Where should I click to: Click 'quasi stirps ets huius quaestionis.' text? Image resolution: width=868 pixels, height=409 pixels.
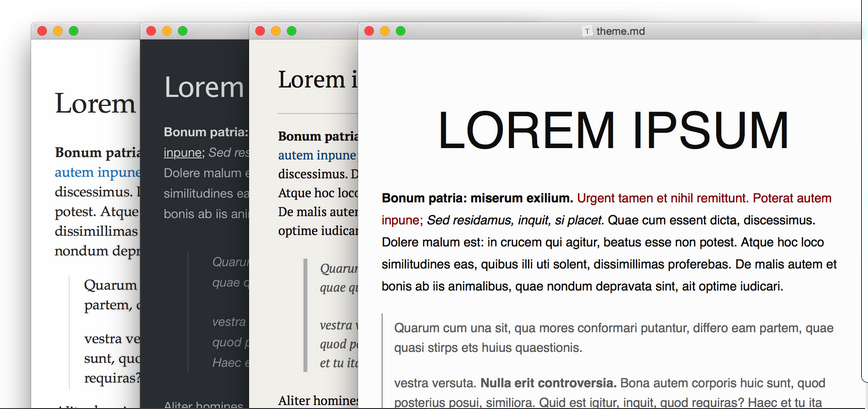click(488, 348)
